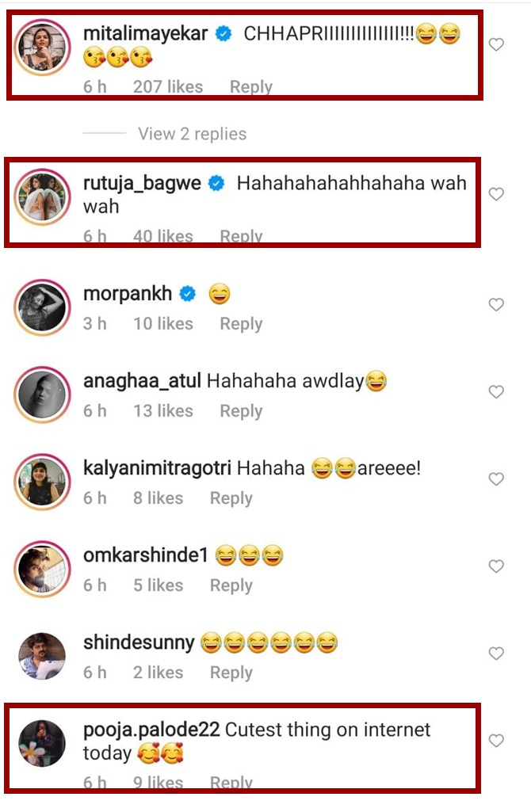Tap heart next to morpankh's comment
This screenshot has height=812, width=531.
point(496,305)
